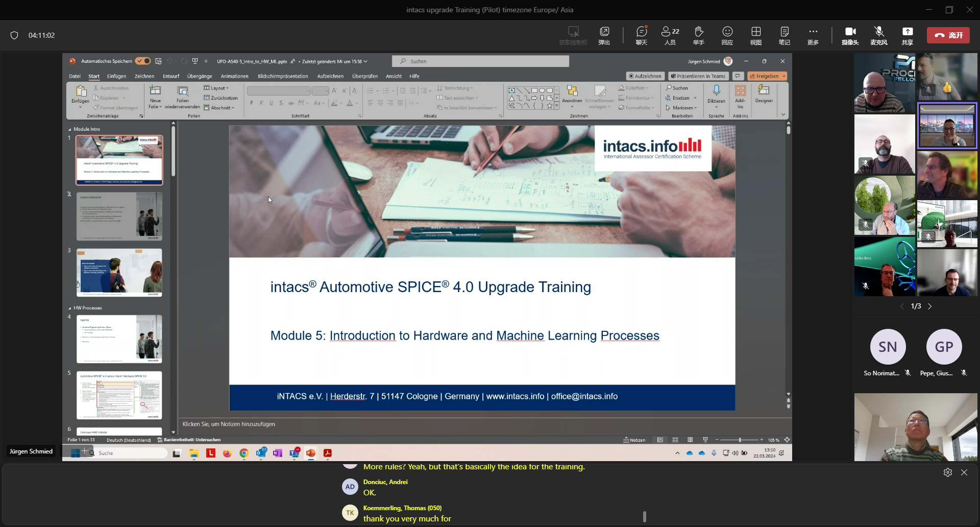Viewport: 980px width, 527px height.
Task: Expand the Layout dropdown
Action: 216,88
